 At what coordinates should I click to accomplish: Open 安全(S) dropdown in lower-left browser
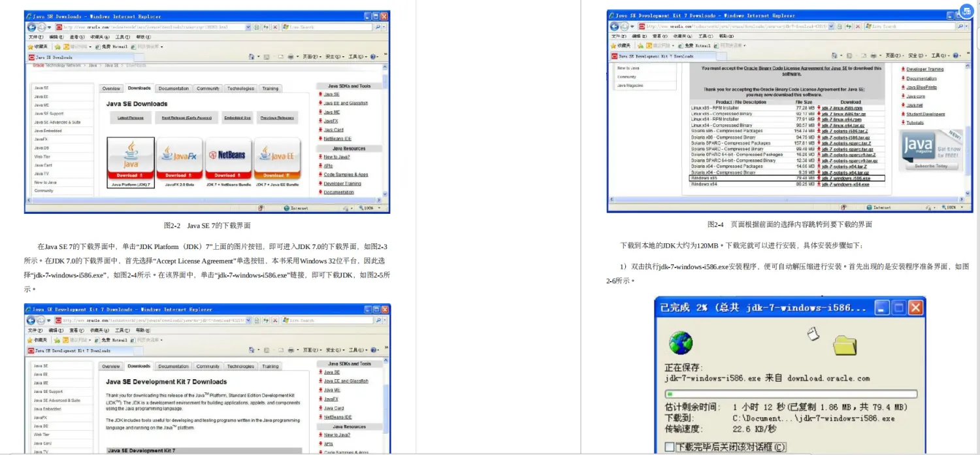[335, 350]
